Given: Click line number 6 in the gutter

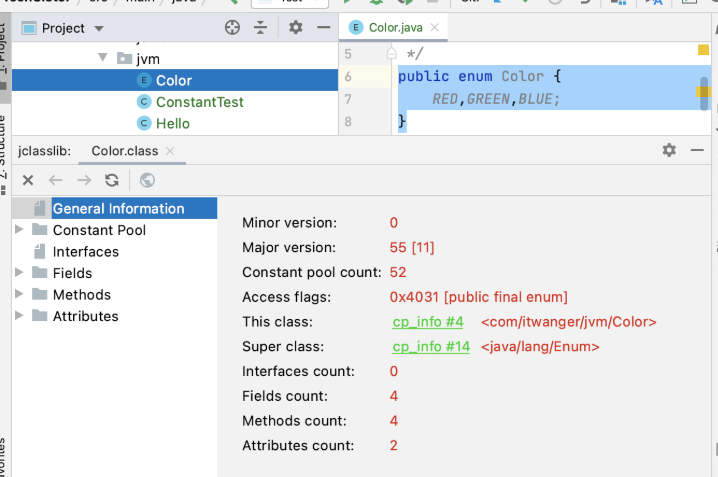Looking at the screenshot, I should click(x=348, y=76).
